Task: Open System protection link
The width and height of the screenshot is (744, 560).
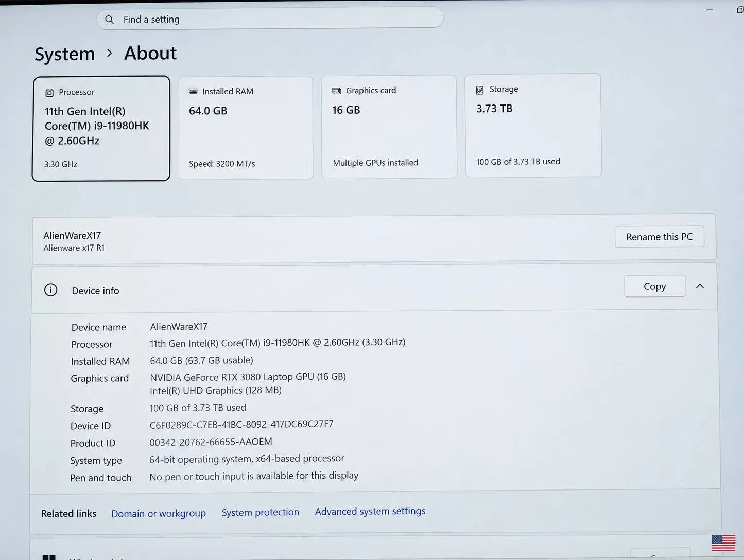Action: click(260, 512)
